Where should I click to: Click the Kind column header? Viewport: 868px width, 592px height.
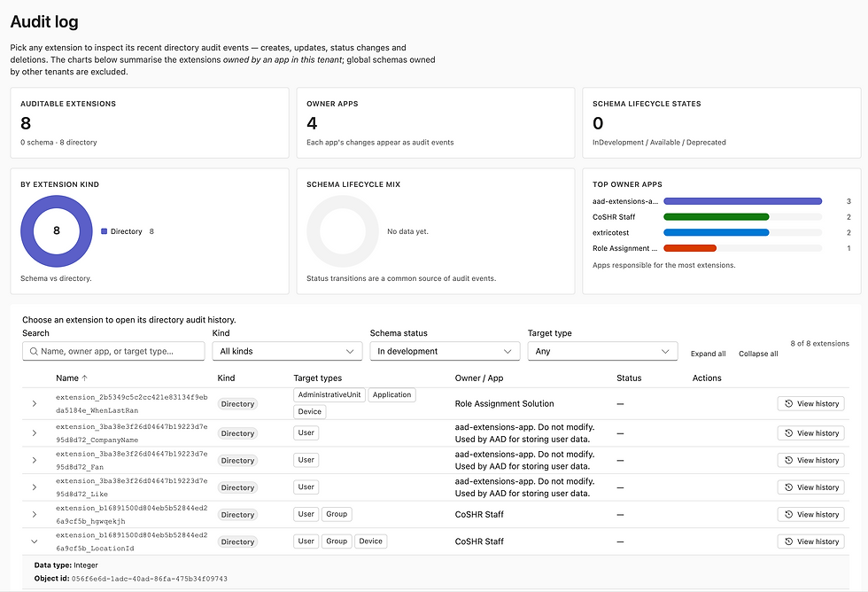[226, 378]
